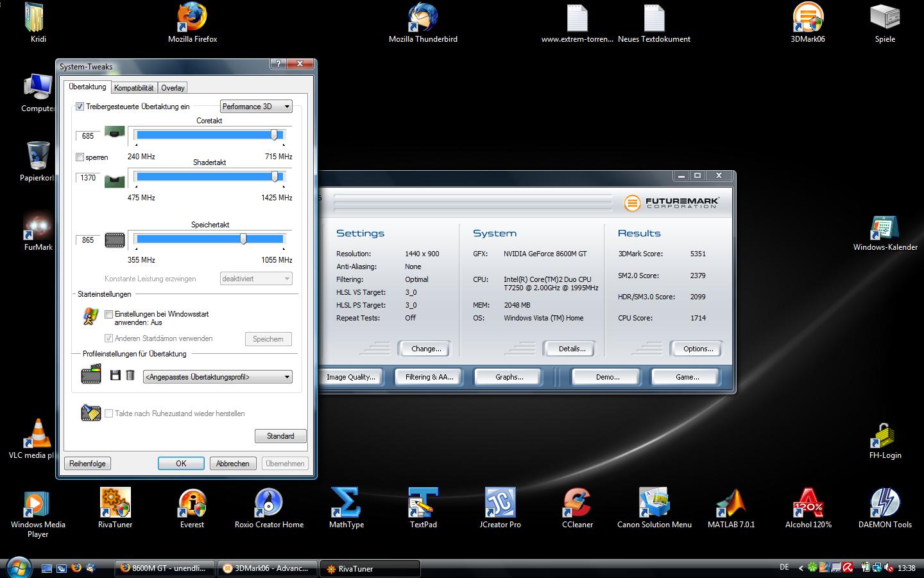Launch the RivaTuner desktop shortcut
The height and width of the screenshot is (578, 924).
pos(116,507)
